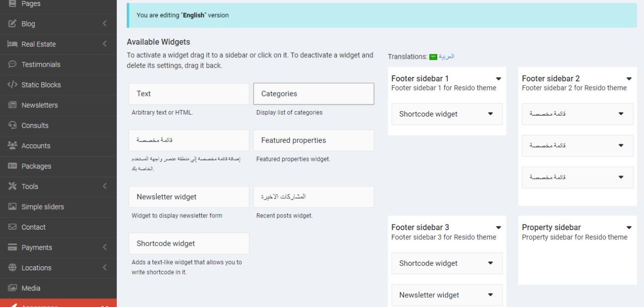Open Static Blocks via its code icon
The width and height of the screenshot is (644, 307).
click(x=12, y=84)
